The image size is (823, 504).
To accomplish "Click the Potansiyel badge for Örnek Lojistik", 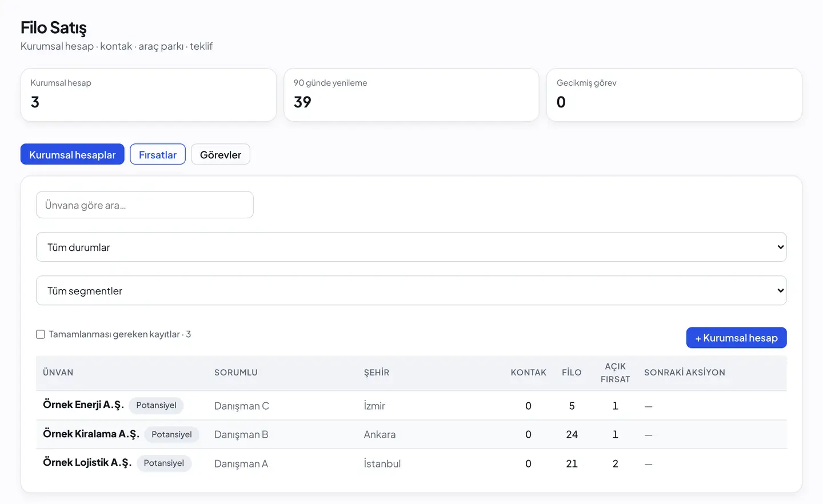I will (x=163, y=463).
